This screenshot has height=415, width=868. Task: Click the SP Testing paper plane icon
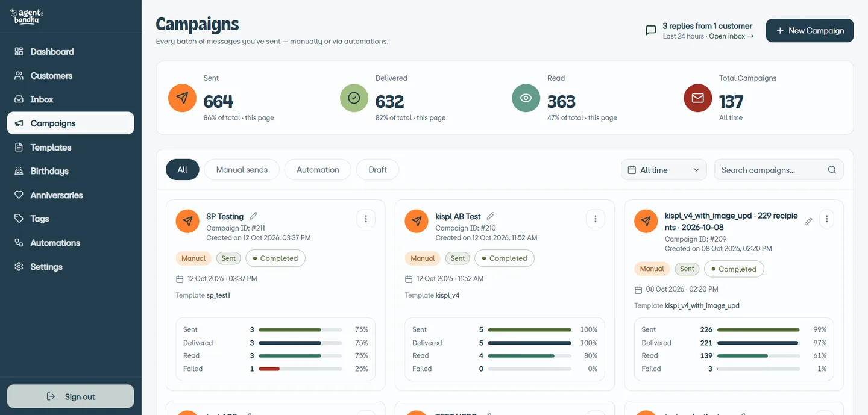point(187,221)
